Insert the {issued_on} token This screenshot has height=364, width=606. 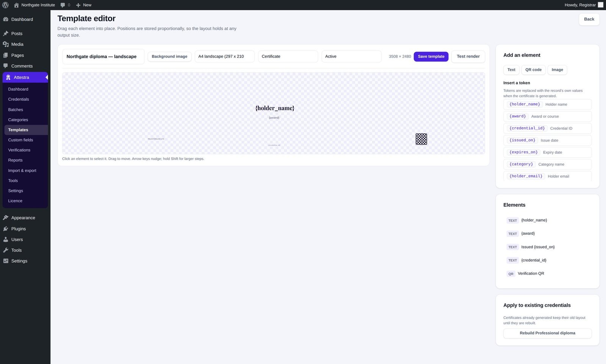tap(547, 141)
